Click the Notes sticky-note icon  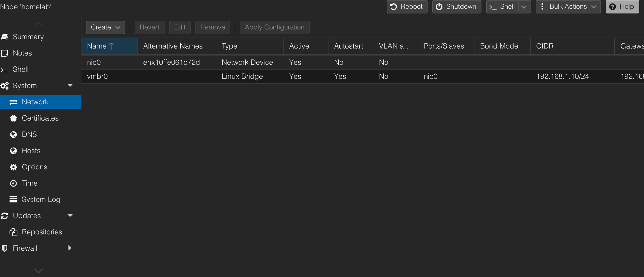[x=4, y=53]
